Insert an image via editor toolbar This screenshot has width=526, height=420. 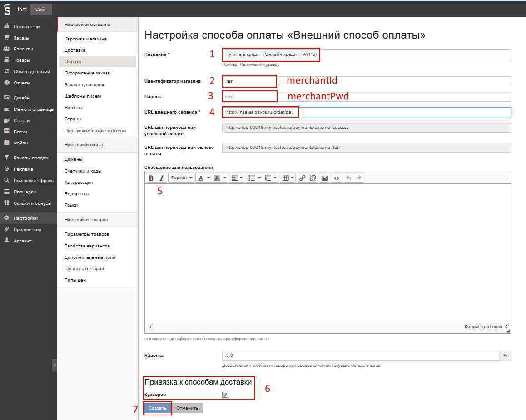point(324,178)
